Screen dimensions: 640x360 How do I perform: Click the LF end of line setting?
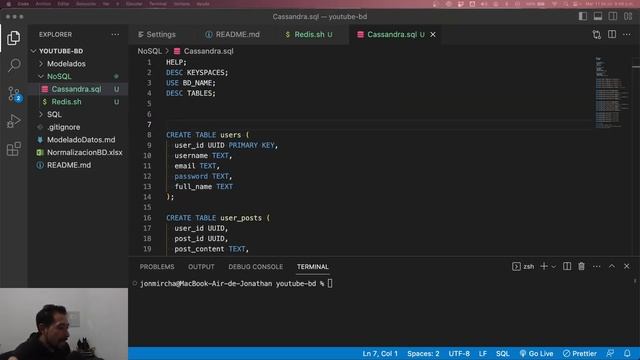click(x=483, y=353)
